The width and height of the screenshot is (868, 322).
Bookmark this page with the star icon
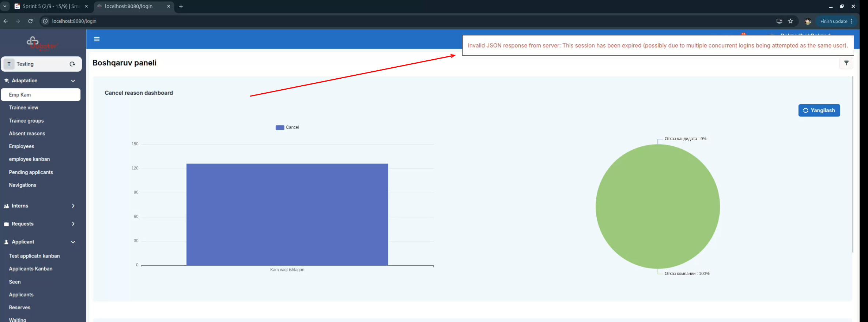click(790, 21)
